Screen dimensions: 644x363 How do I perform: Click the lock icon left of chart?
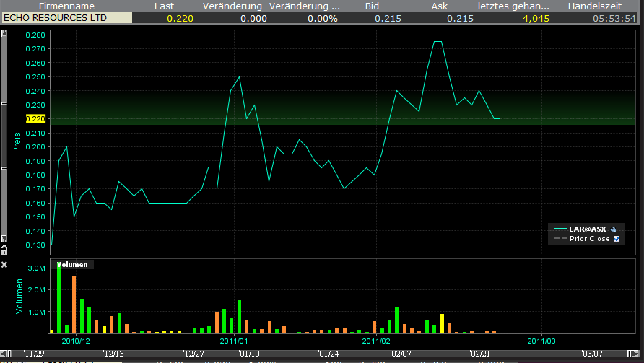[4, 250]
